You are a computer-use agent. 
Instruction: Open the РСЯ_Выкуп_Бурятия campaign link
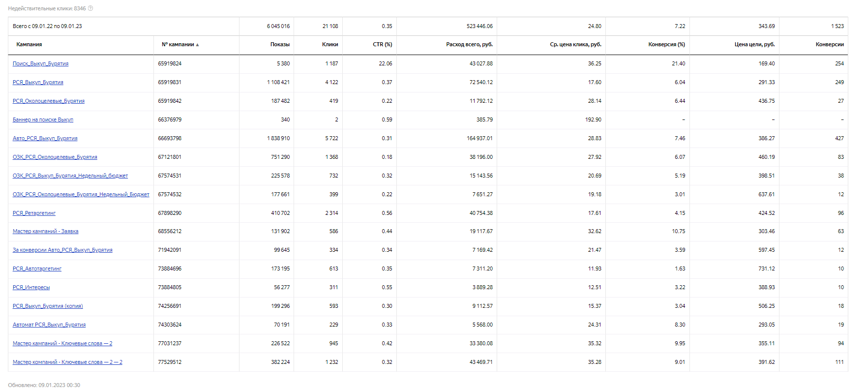[x=38, y=82]
